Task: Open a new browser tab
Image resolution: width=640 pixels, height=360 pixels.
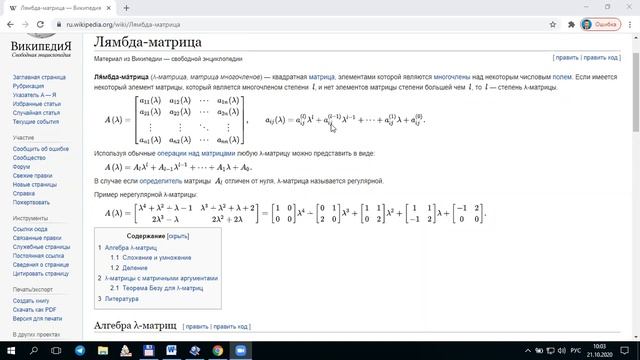Action: click(126, 8)
